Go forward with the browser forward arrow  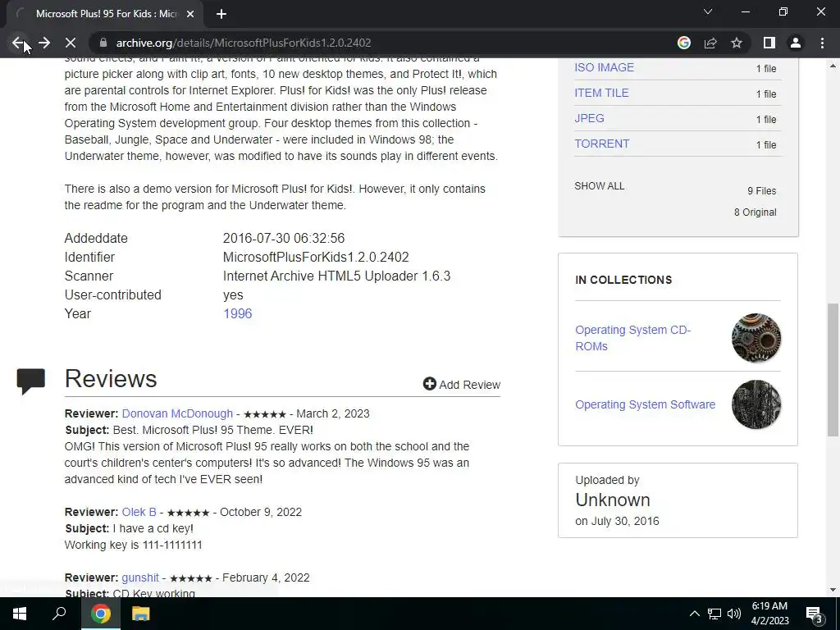click(44, 43)
